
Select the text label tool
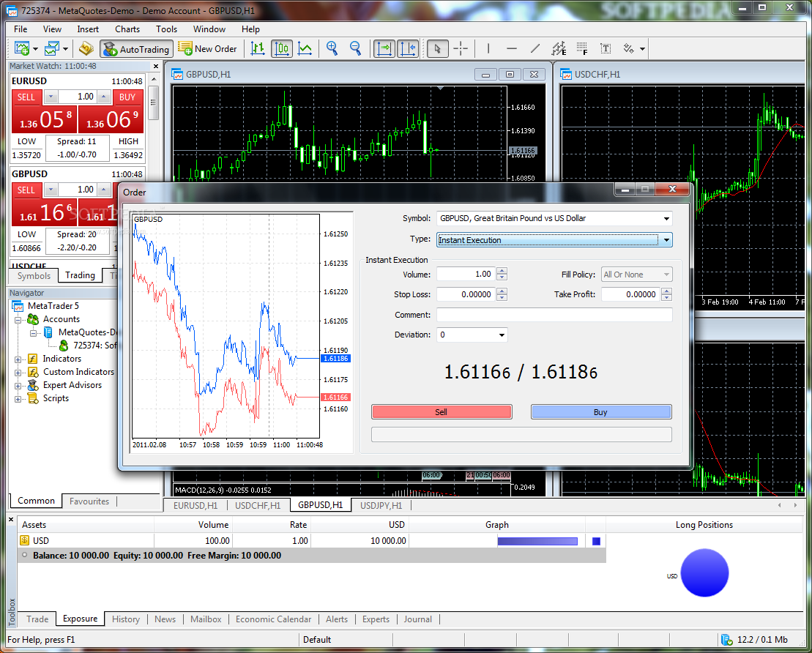coord(606,48)
